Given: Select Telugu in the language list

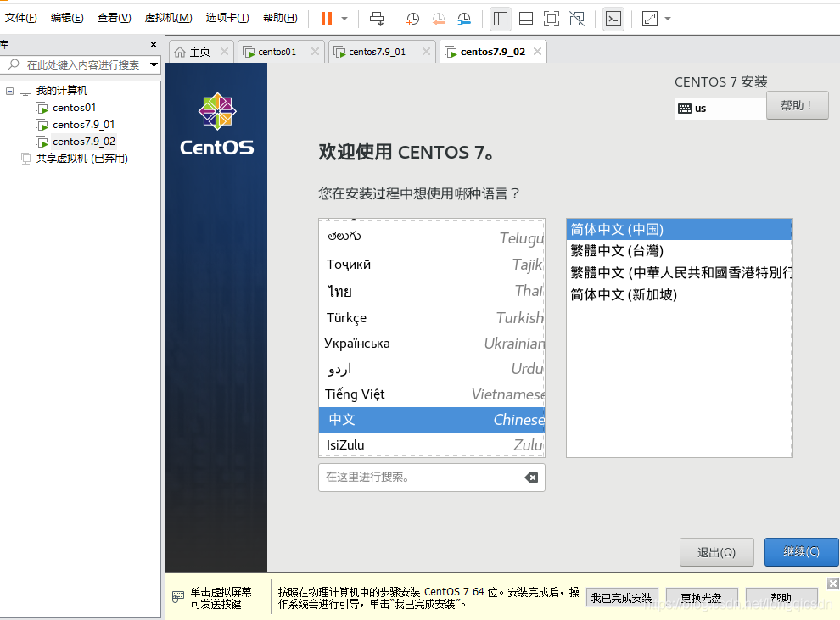Looking at the screenshot, I should click(432, 237).
